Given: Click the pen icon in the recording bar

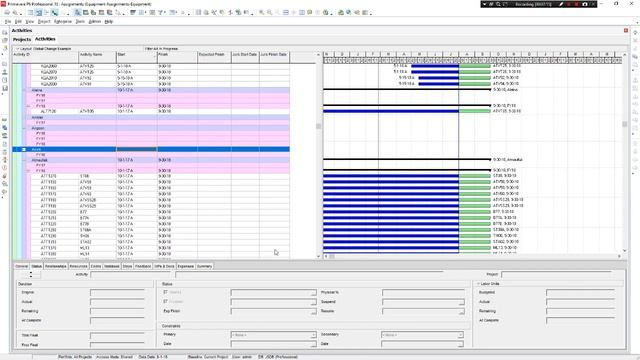Looking at the screenshot, I should click(562, 4).
